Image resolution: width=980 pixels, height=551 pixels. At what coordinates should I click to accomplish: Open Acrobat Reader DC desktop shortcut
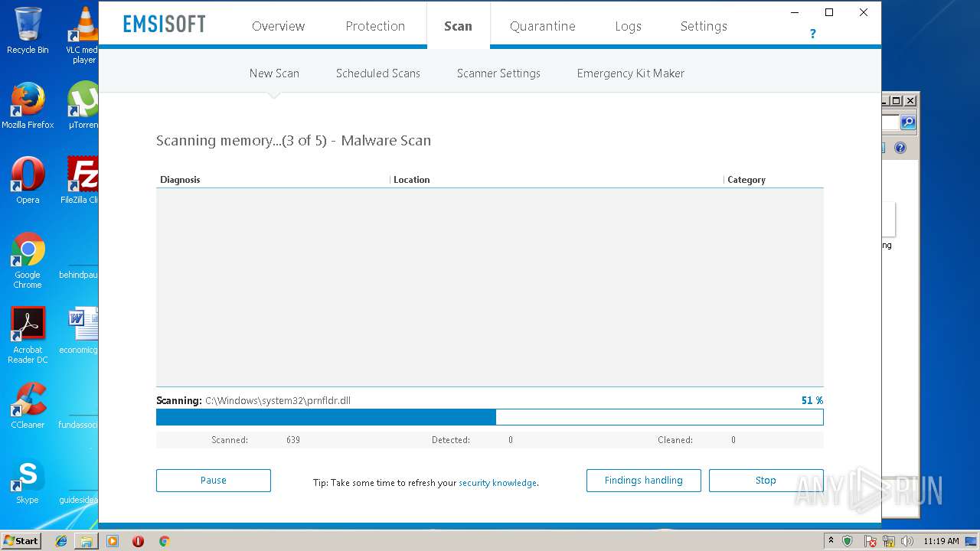point(28,335)
